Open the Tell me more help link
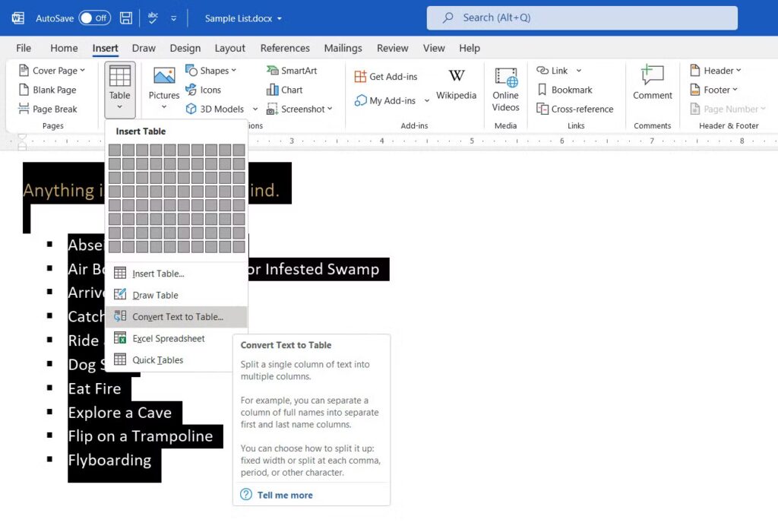The image size is (778, 532). point(286,495)
